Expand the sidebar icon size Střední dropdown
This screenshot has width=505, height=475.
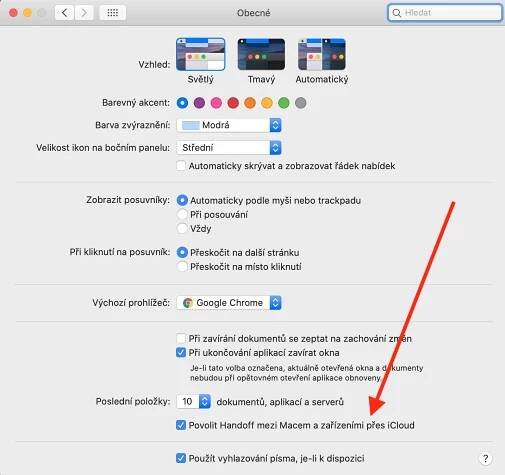click(229, 148)
